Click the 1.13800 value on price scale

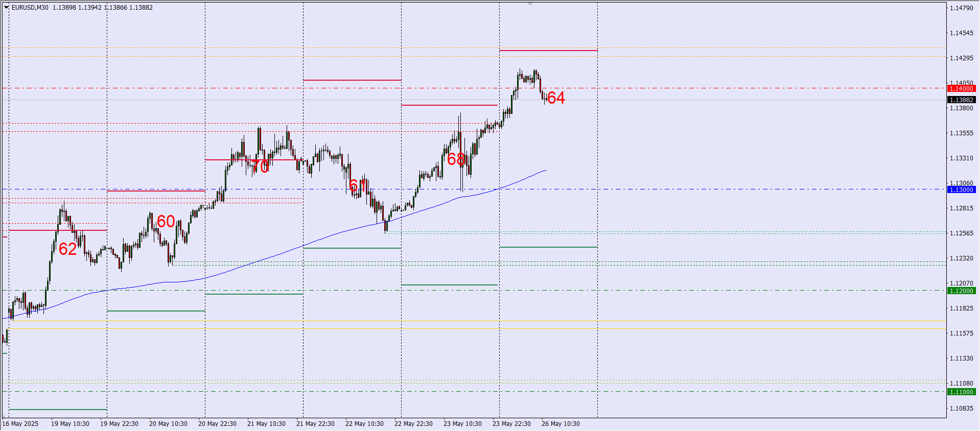pos(962,108)
